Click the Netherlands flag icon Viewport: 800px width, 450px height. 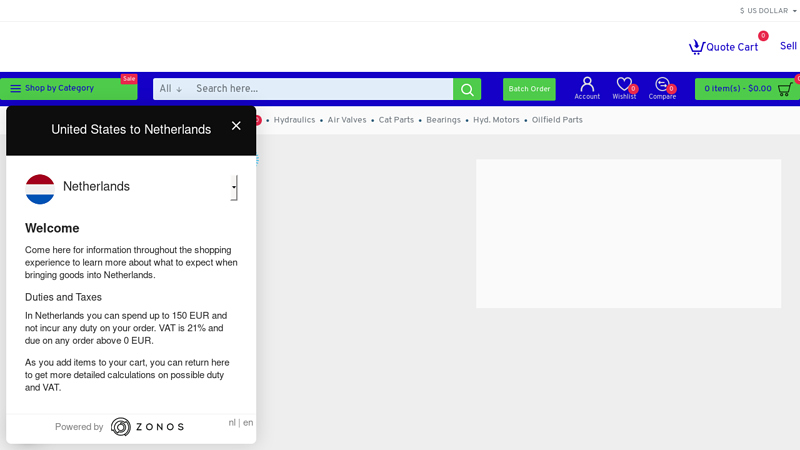[40, 189]
